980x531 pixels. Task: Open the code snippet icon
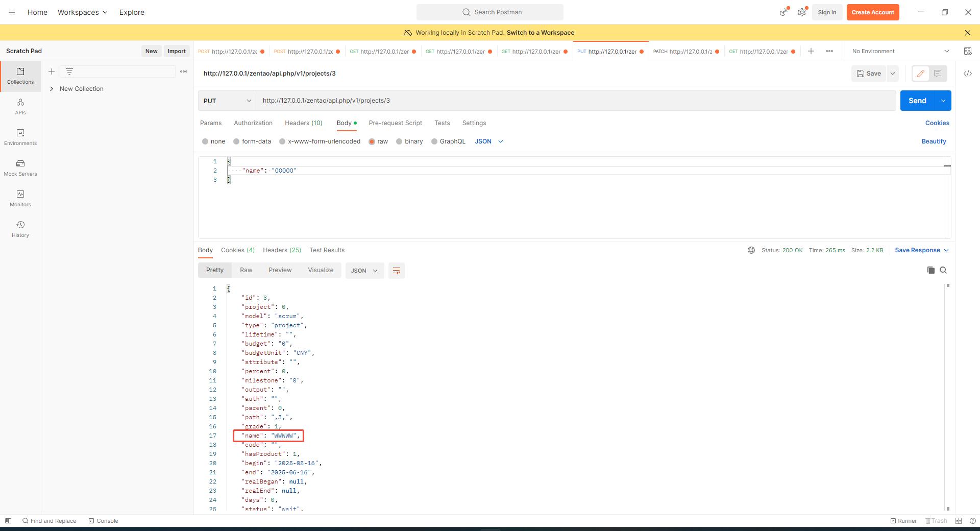pos(968,74)
